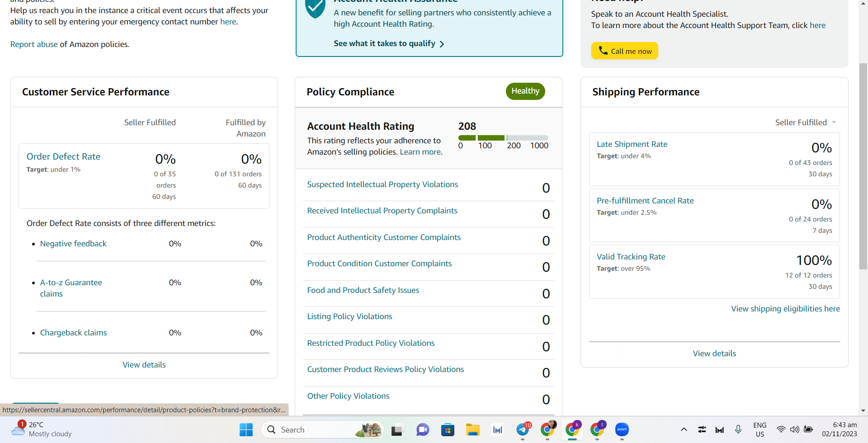This screenshot has height=443, width=868.
Task: Show hidden system tray icons
Action: click(x=684, y=429)
